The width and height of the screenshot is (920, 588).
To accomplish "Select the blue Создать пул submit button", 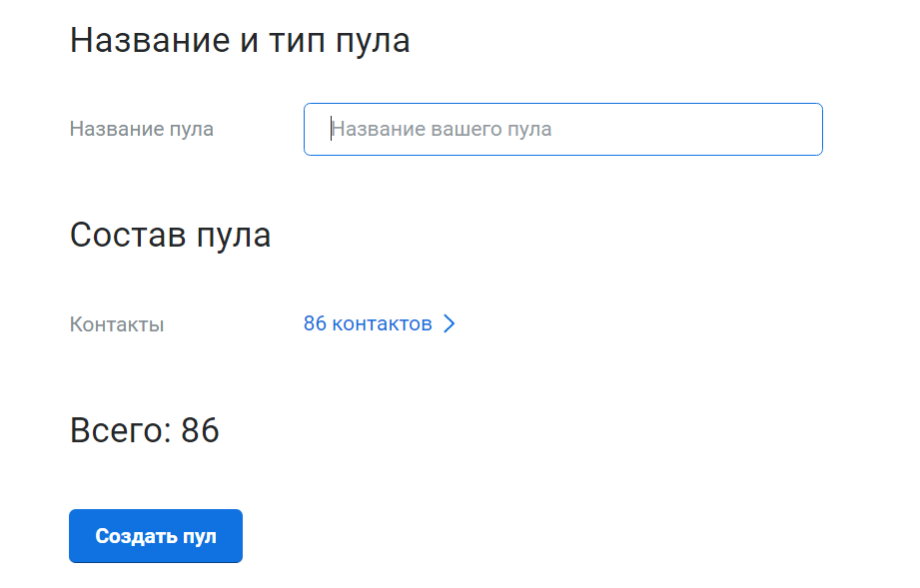I will tap(156, 536).
